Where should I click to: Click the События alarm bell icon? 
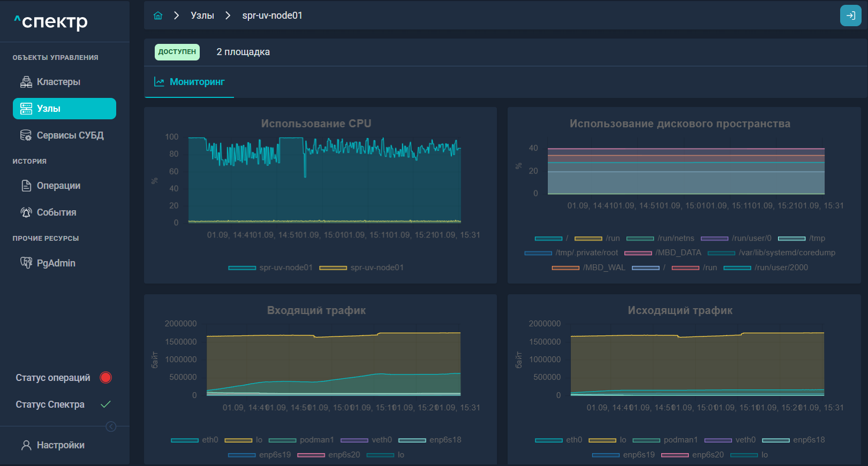coord(26,212)
